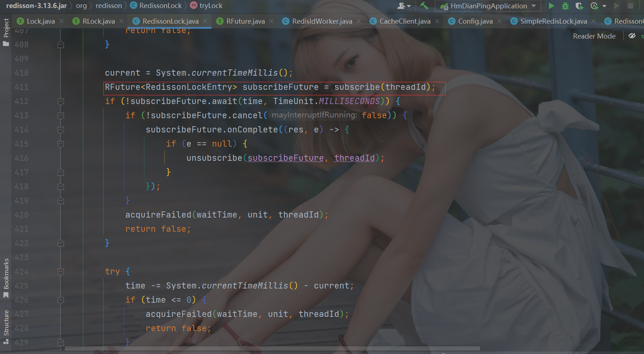Screen dimensions: 644x354
Task: Run HmDianPingApplication with the green play button
Action: (x=551, y=6)
